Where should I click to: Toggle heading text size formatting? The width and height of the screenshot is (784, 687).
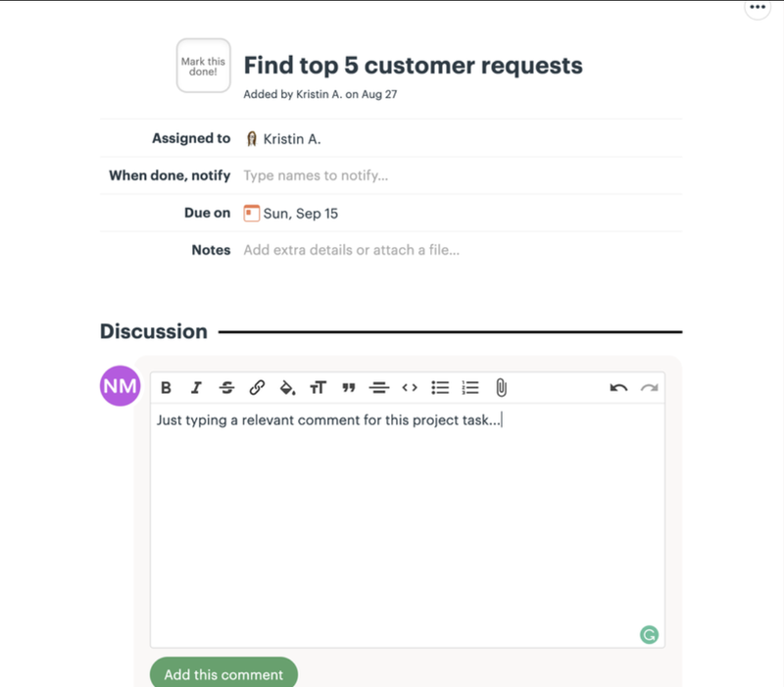tap(318, 387)
